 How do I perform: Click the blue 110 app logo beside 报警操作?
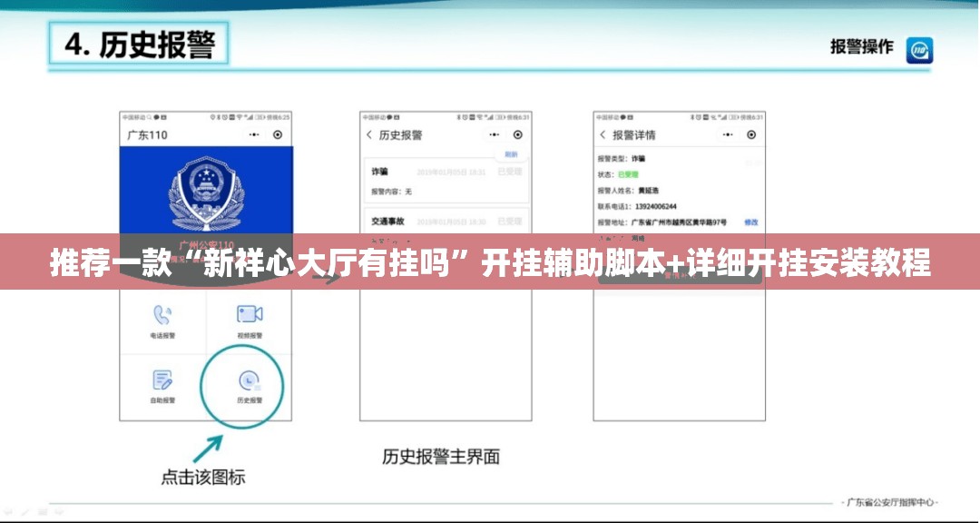[919, 50]
